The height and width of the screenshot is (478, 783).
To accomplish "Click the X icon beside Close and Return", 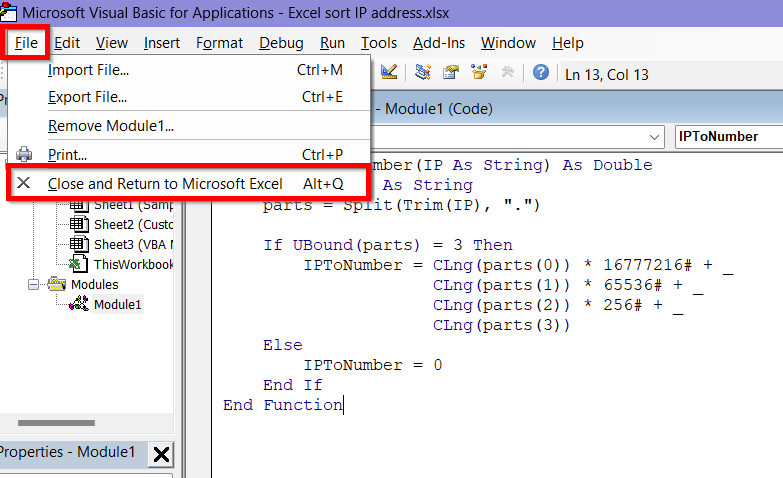I will pyautogui.click(x=23, y=183).
